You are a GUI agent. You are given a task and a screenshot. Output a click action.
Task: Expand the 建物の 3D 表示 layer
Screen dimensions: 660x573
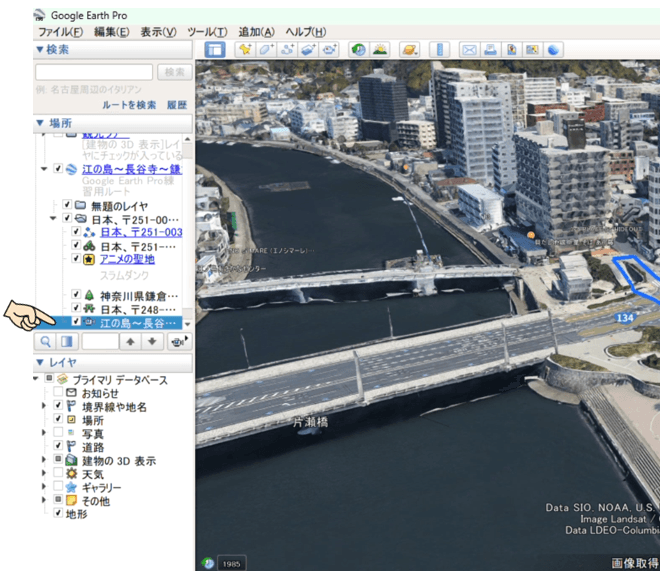[44, 460]
